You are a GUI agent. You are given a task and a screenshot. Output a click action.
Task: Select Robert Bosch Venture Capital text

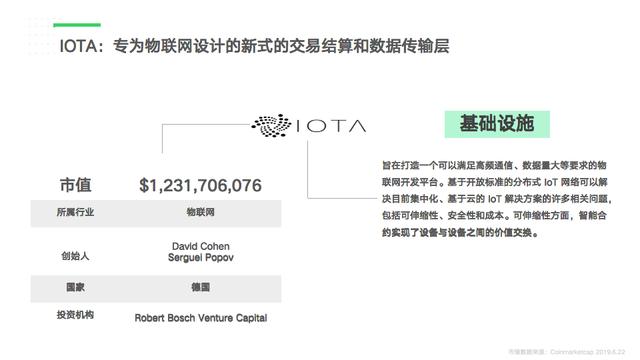tap(201, 318)
